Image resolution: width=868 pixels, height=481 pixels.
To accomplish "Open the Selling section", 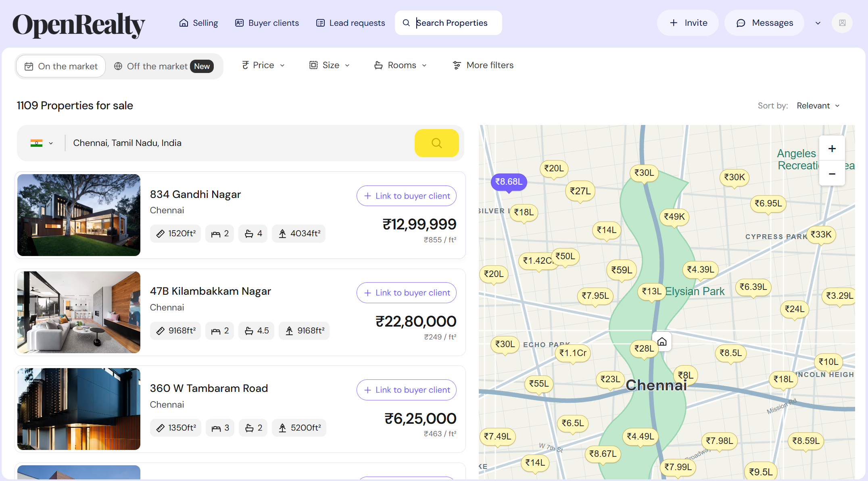I will click(198, 23).
